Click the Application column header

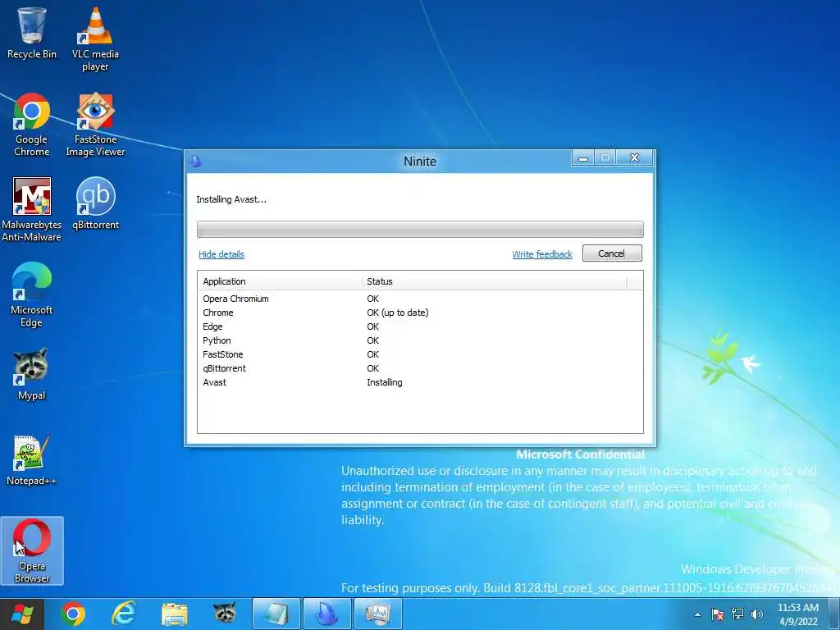(x=280, y=281)
